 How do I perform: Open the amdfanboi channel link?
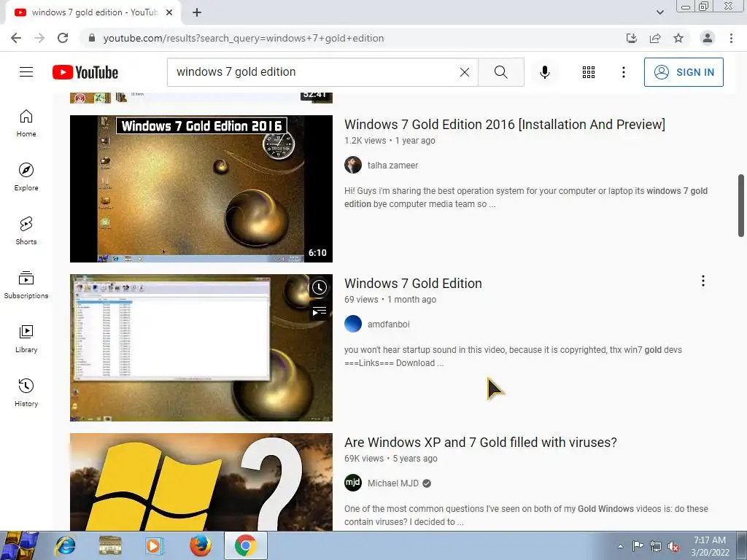click(x=388, y=324)
